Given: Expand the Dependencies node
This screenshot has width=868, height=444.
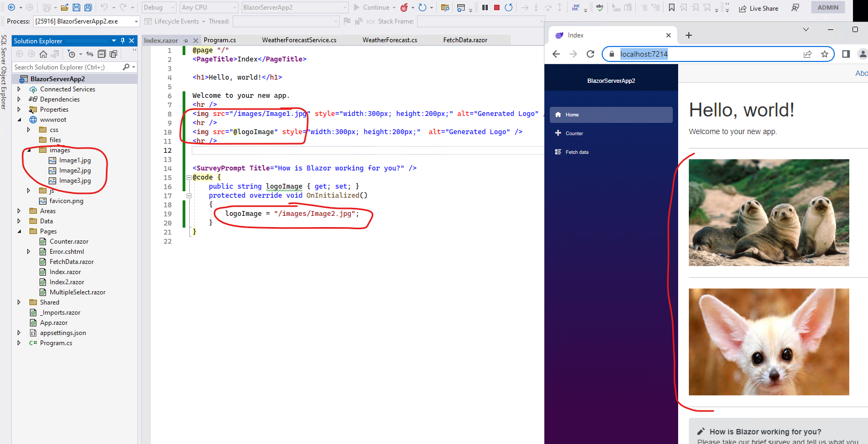Looking at the screenshot, I should pyautogui.click(x=19, y=99).
